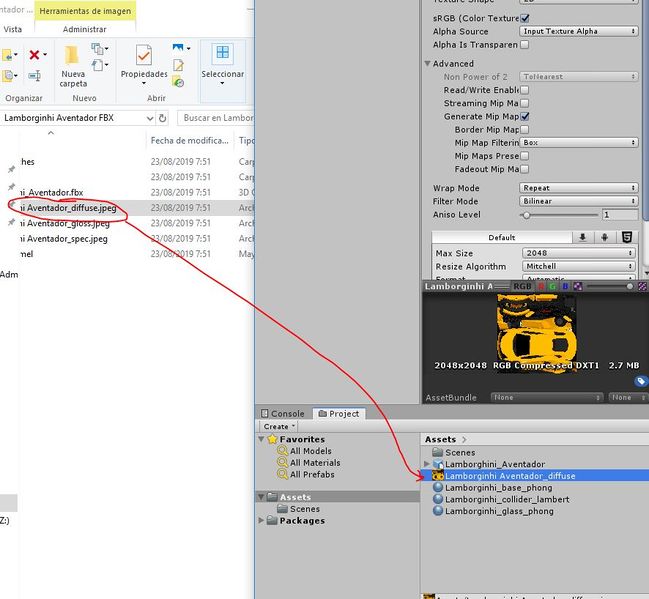Select the Default platform settings tab
The width and height of the screenshot is (649, 599).
(502, 237)
